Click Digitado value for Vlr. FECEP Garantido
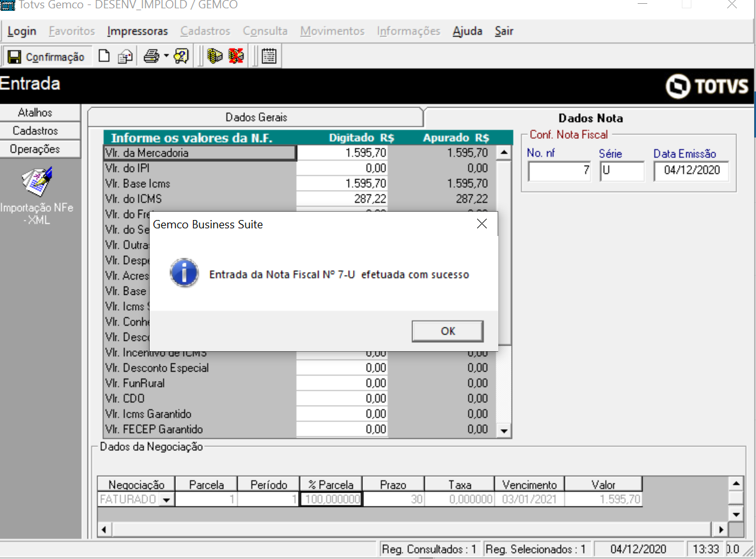756x559 pixels. (342, 430)
